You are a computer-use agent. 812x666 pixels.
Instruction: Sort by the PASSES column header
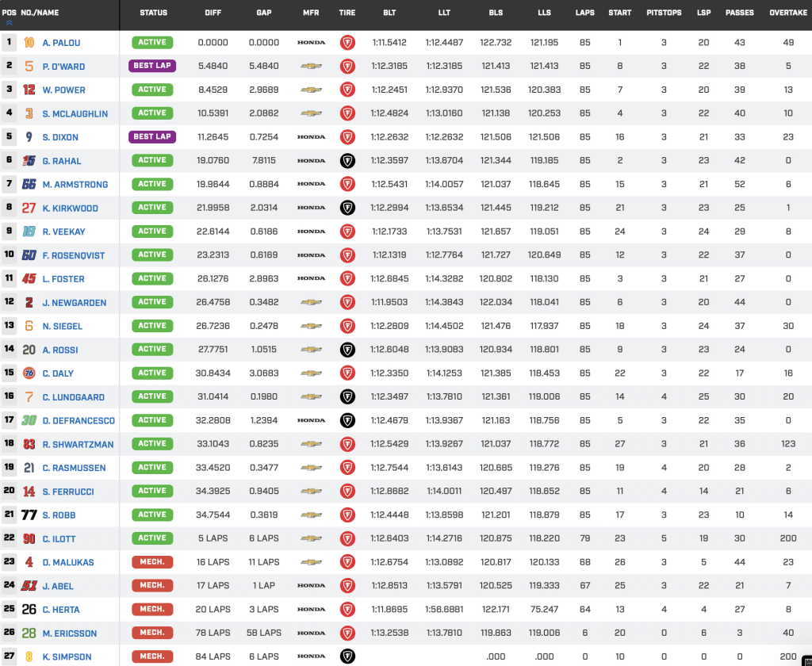point(740,13)
